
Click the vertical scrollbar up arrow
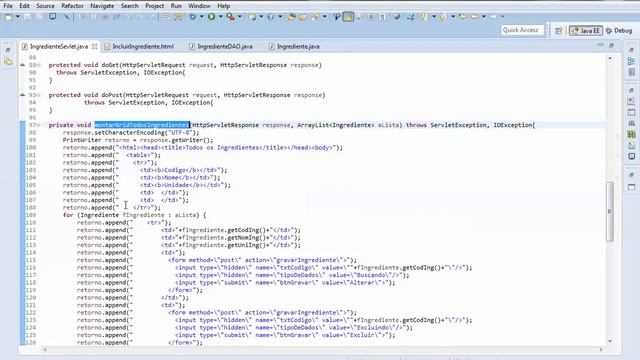click(610, 58)
